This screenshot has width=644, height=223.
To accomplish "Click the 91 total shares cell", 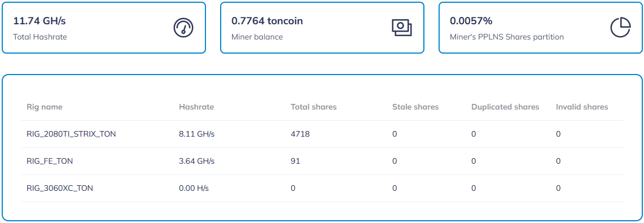I will point(295,161).
